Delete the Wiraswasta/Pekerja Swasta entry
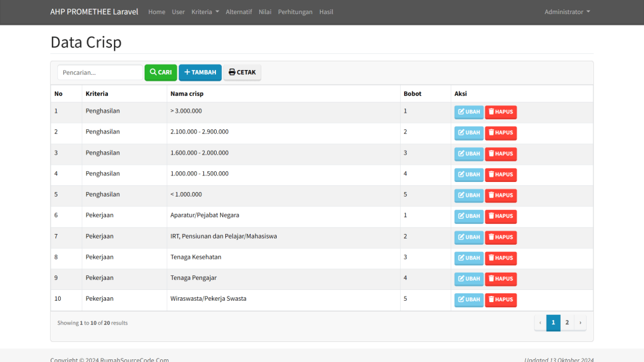The height and width of the screenshot is (362, 644). [x=501, y=299]
